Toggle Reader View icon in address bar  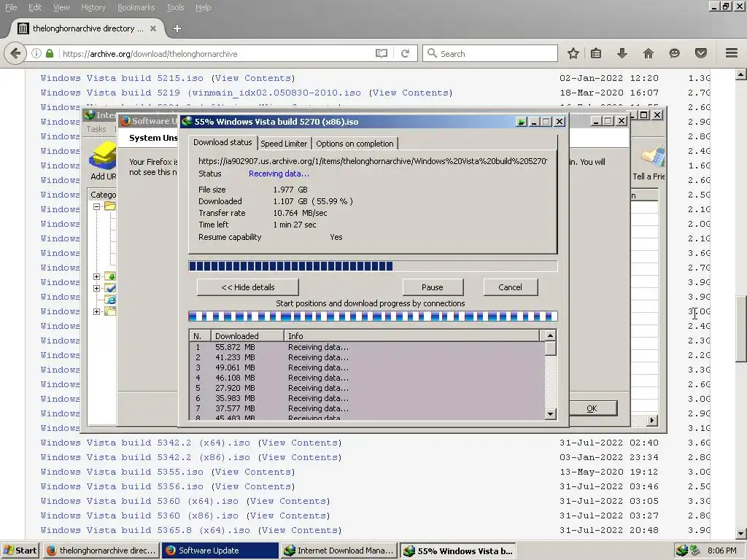(x=381, y=53)
